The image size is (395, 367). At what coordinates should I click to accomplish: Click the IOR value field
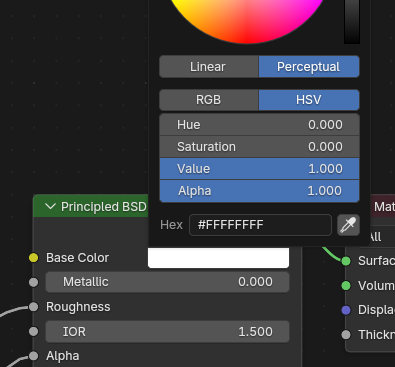(167, 332)
